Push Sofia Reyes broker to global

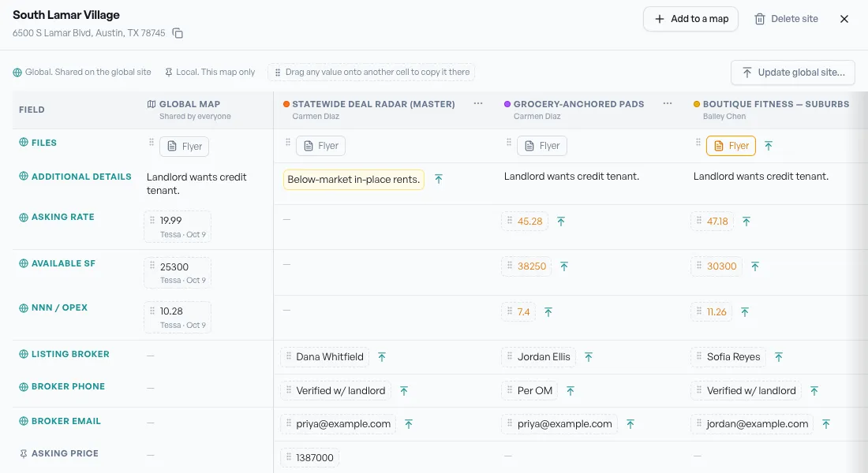tap(779, 357)
